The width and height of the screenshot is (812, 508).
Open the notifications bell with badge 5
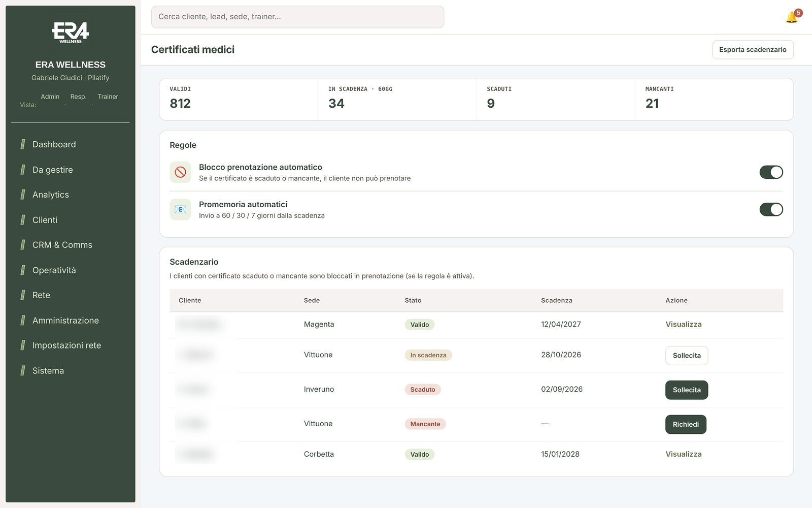793,17
